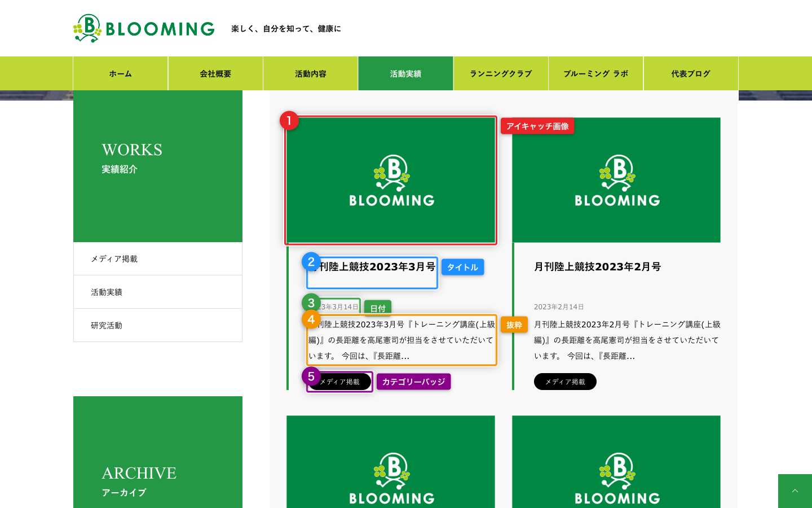Image resolution: width=812 pixels, height=508 pixels.
Task: Open the ホーム menu item
Action: (121, 73)
